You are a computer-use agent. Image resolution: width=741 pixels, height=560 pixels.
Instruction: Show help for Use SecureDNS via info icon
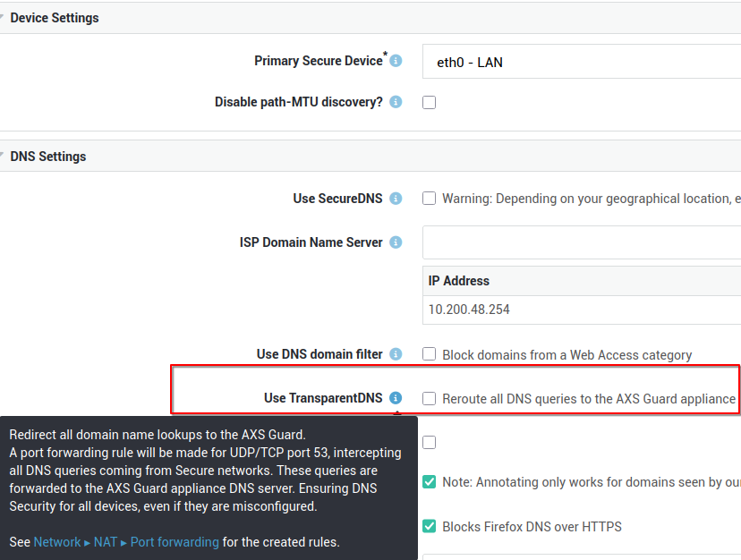[396, 199]
